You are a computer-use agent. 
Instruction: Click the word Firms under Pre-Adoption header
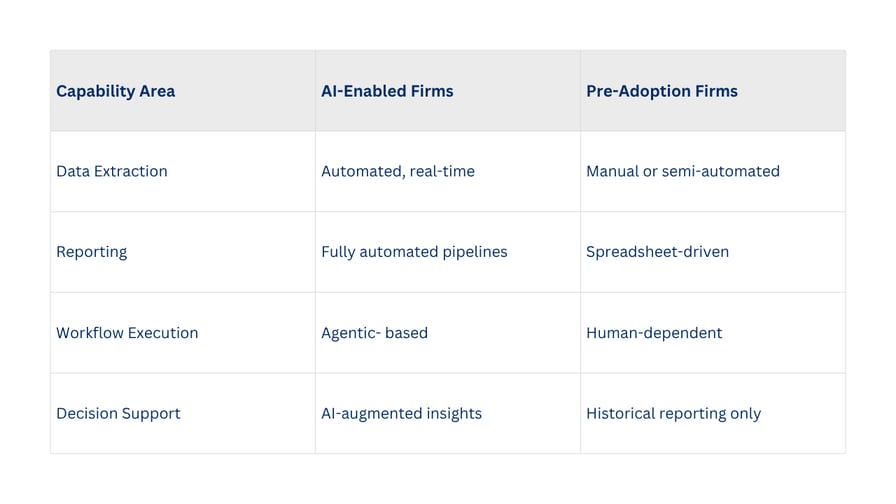click(717, 91)
